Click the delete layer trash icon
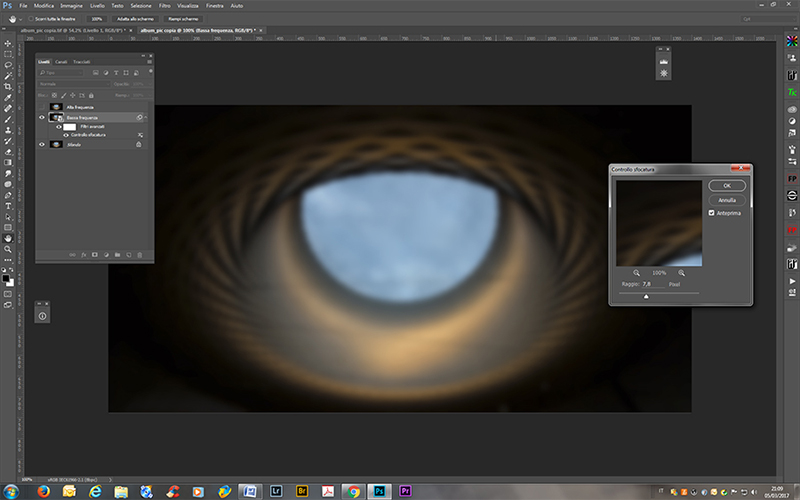The height and width of the screenshot is (500, 800). (x=140, y=255)
